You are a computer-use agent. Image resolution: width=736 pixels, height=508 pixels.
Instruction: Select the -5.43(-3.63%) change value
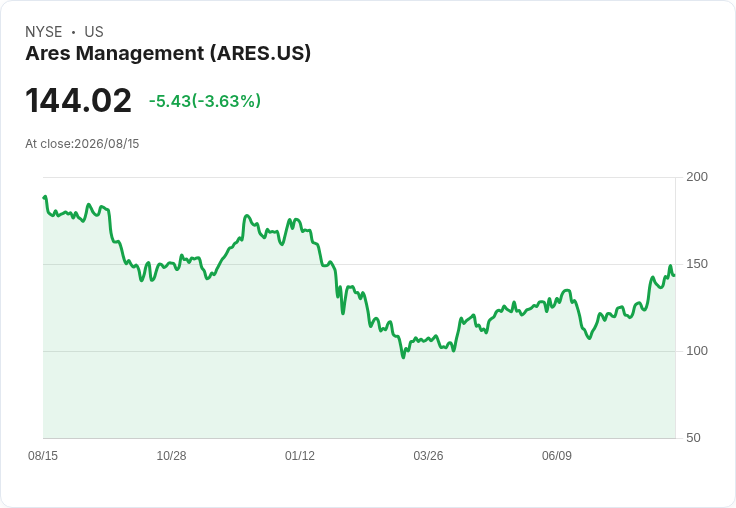[205, 101]
